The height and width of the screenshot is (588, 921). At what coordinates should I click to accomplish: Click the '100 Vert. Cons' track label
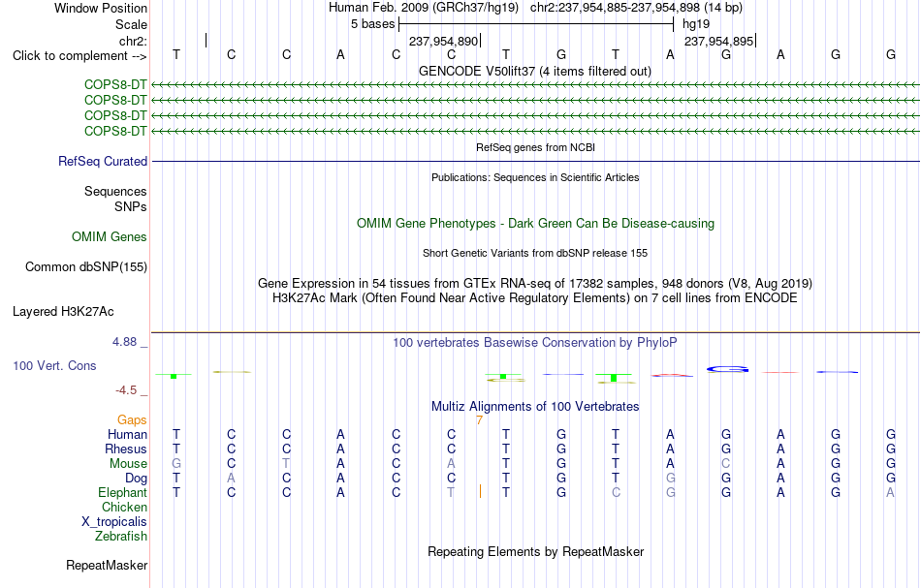click(54, 365)
